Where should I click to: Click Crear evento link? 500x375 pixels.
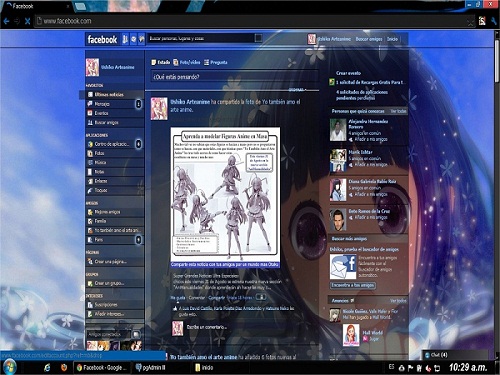coord(348,73)
